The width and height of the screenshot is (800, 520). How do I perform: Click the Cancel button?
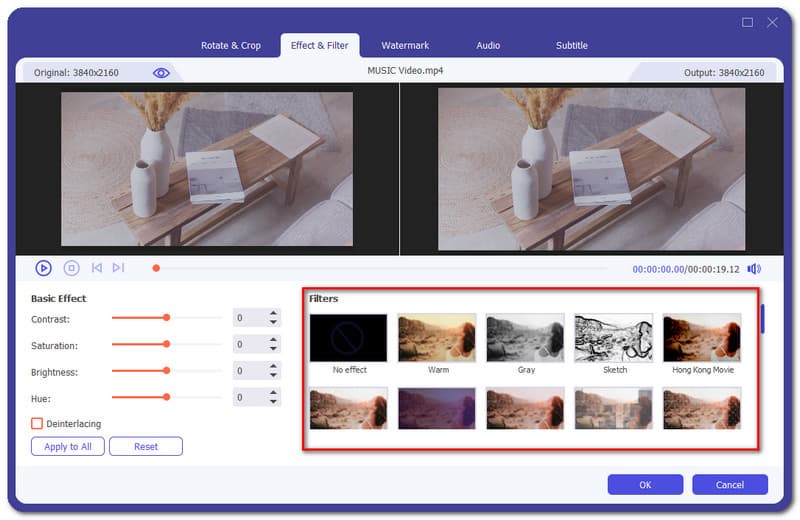[730, 484]
